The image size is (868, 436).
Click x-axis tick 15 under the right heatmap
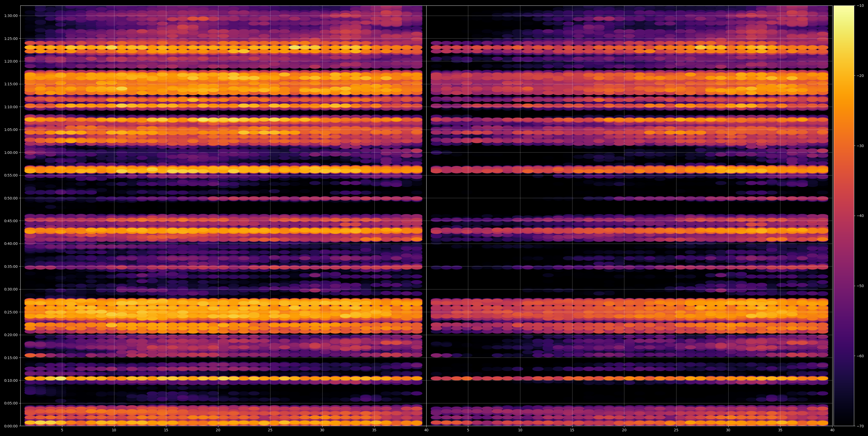click(x=572, y=430)
